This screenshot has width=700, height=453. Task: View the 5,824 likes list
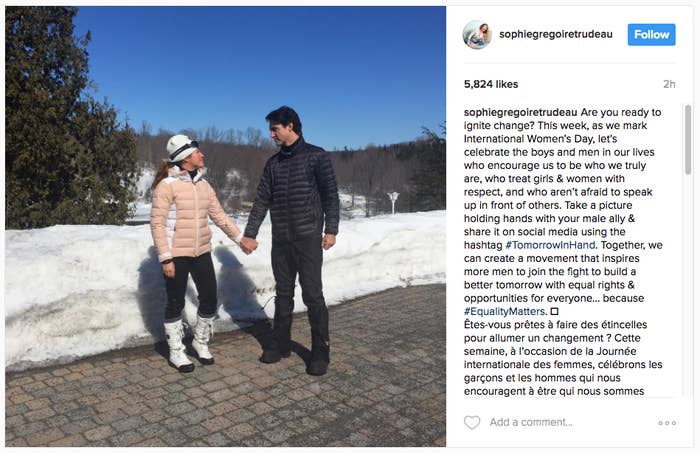491,84
